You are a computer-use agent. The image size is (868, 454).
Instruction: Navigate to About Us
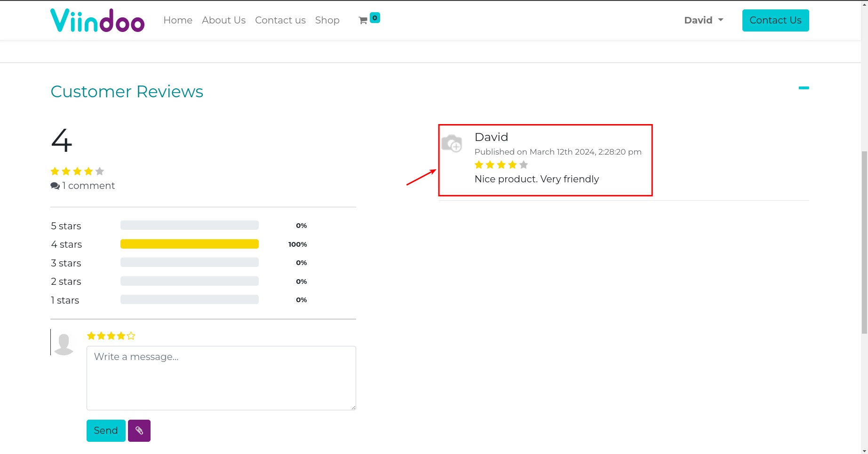[223, 20]
